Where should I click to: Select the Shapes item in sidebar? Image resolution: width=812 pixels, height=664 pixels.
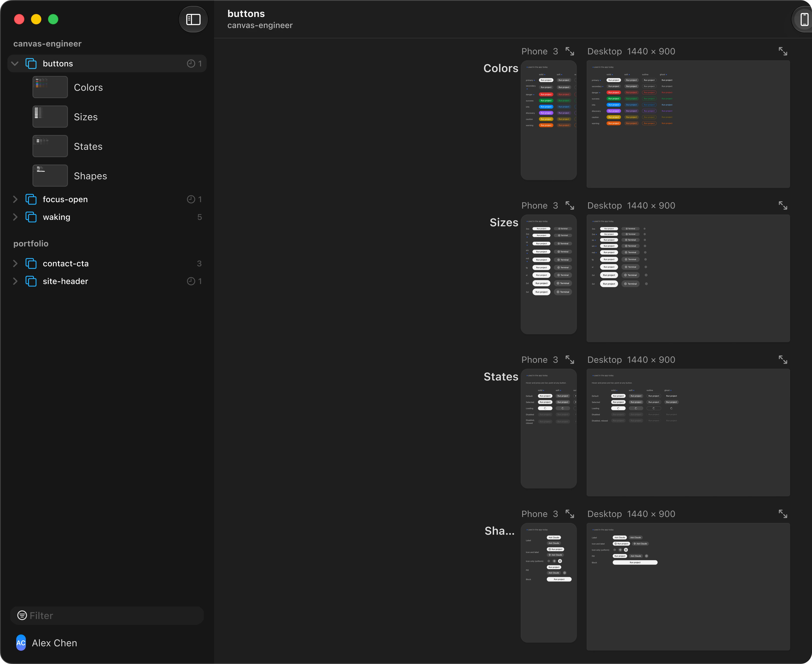click(107, 176)
